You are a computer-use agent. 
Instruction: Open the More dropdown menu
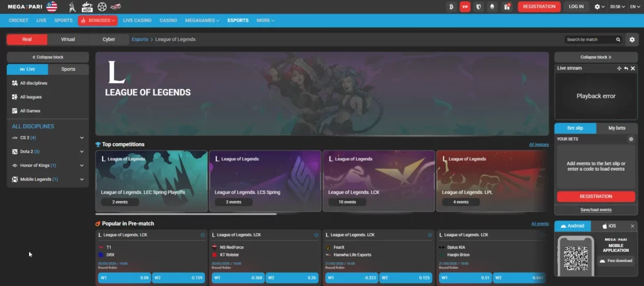pyautogui.click(x=265, y=20)
